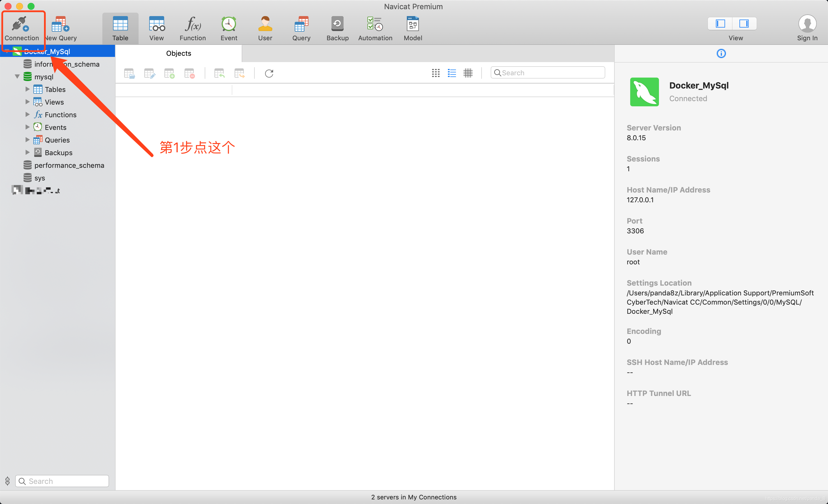Collapse the mysql database node
Viewport: 828px width, 504px height.
[x=17, y=76]
